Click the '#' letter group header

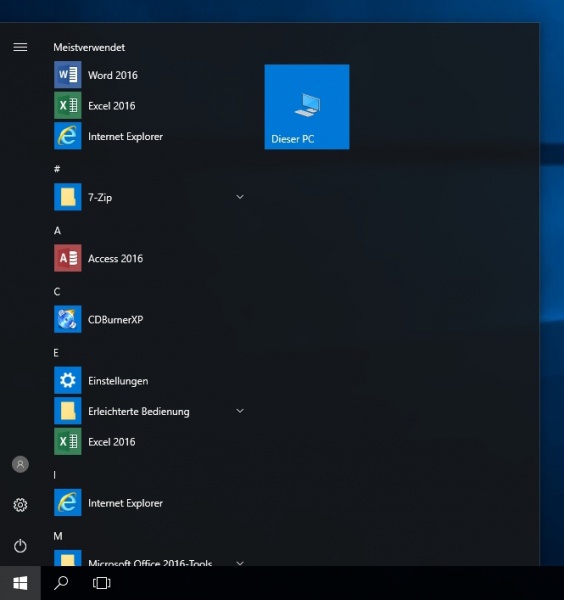(x=57, y=169)
